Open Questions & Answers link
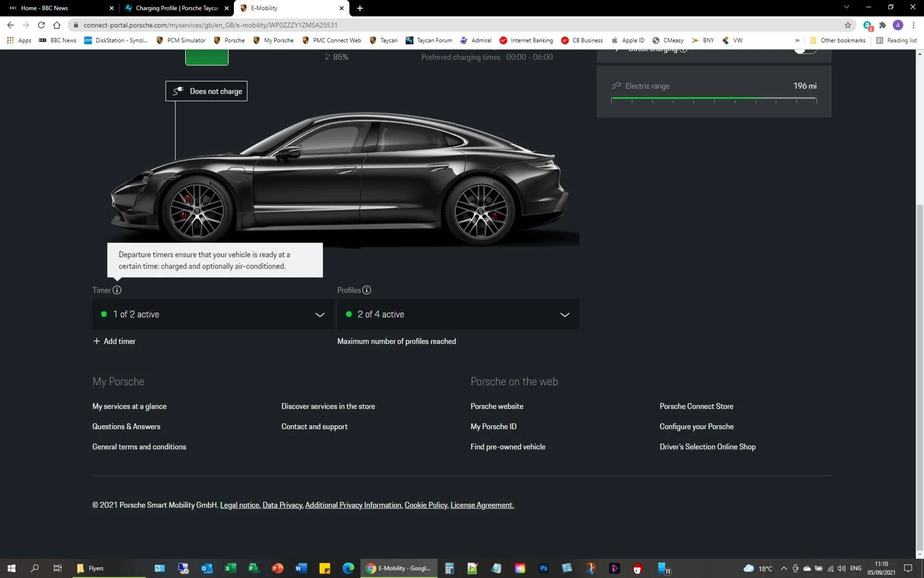 coord(126,427)
